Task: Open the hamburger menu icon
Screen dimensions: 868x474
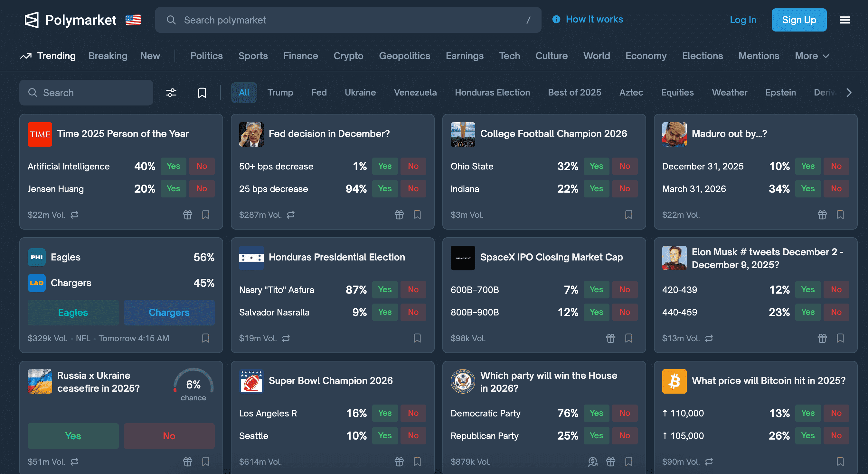Action: click(844, 20)
